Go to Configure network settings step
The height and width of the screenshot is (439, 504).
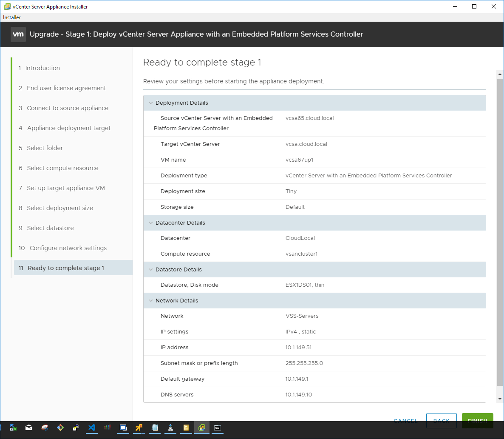62,248
